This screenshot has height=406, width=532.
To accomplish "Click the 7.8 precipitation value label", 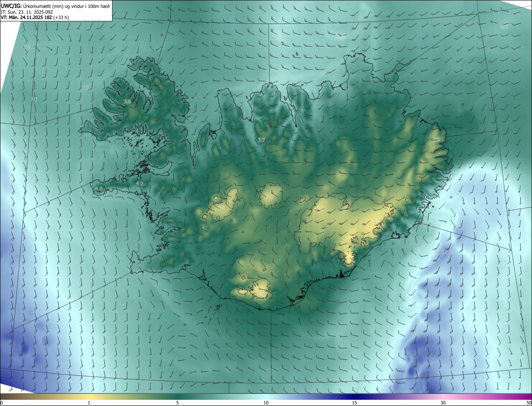I will click(x=27, y=48).
